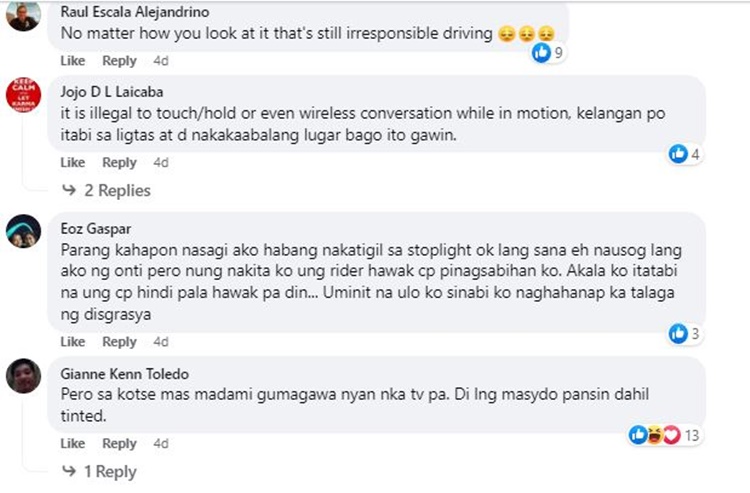Click the reply arrow icon beside 2 Replies
Viewport: 750px width, 493px height.
pos(69,190)
